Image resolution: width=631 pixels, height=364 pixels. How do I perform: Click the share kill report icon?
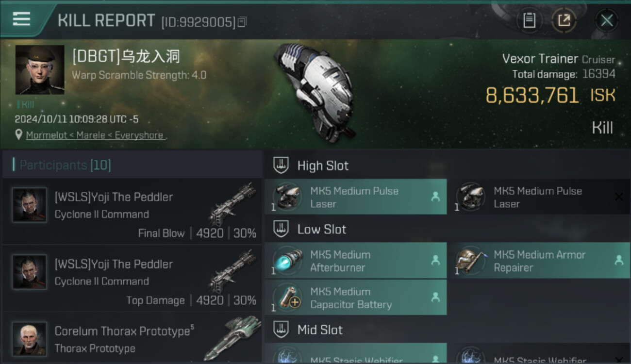(x=564, y=21)
